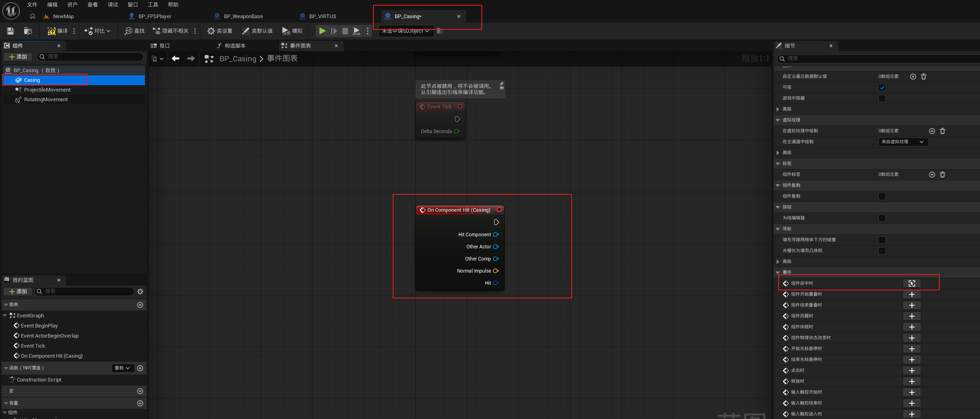The width and height of the screenshot is (980, 419).
Task: Open the 工具 menu
Action: click(x=153, y=5)
